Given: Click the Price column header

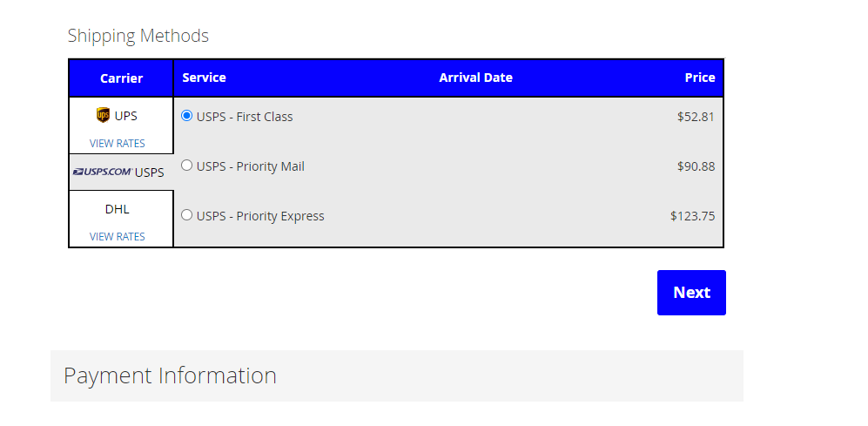Looking at the screenshot, I should [x=700, y=78].
